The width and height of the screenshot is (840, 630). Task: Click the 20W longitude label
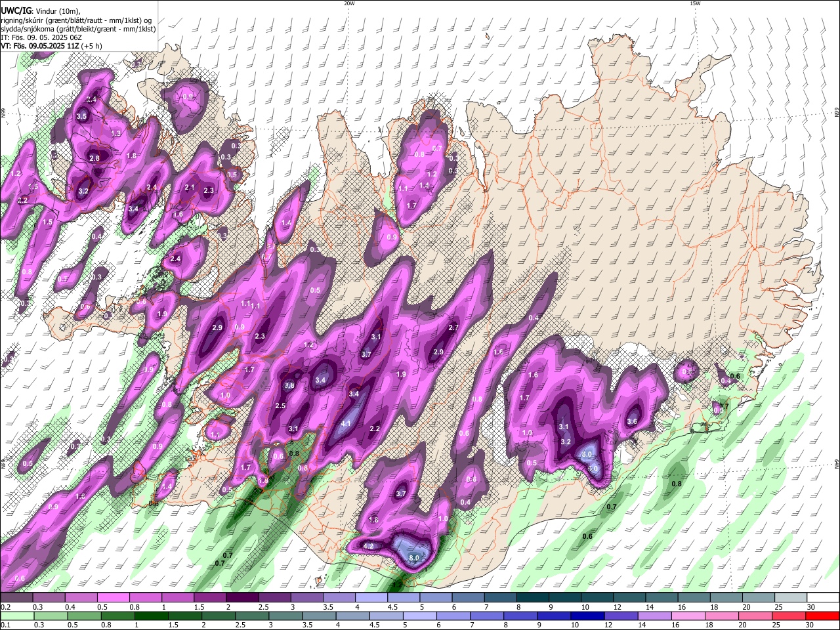(349, 3)
